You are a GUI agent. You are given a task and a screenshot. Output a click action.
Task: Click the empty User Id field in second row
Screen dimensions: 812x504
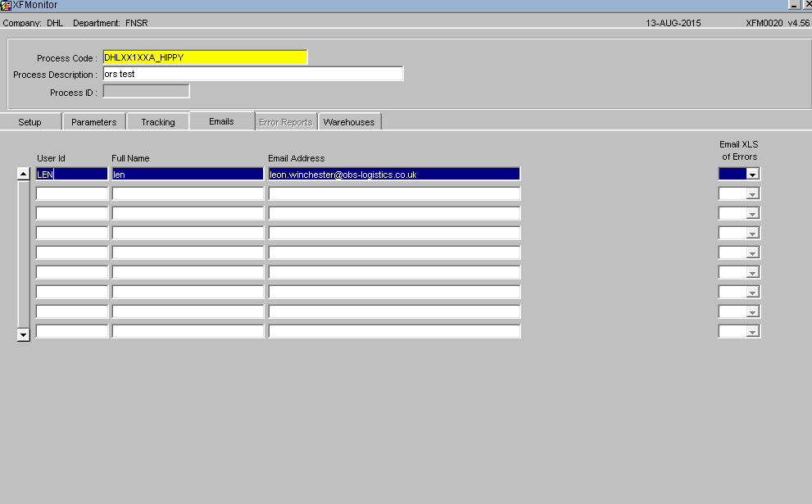pyautogui.click(x=71, y=193)
